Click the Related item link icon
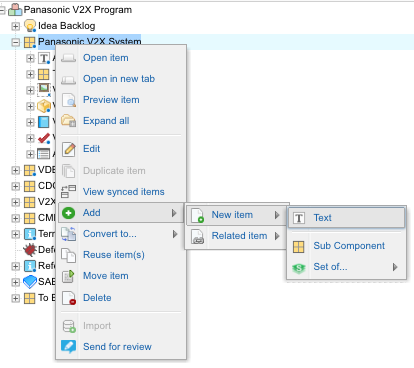 (x=197, y=236)
